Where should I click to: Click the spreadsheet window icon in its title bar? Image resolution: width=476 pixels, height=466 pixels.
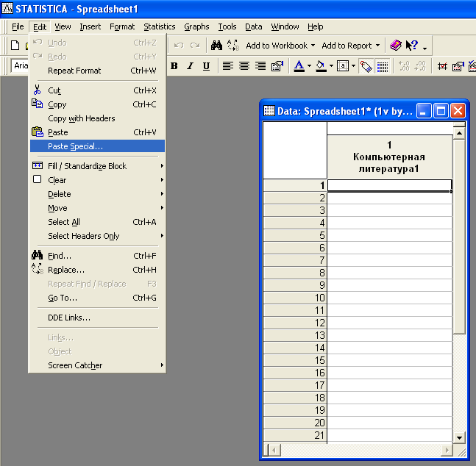[x=269, y=111]
